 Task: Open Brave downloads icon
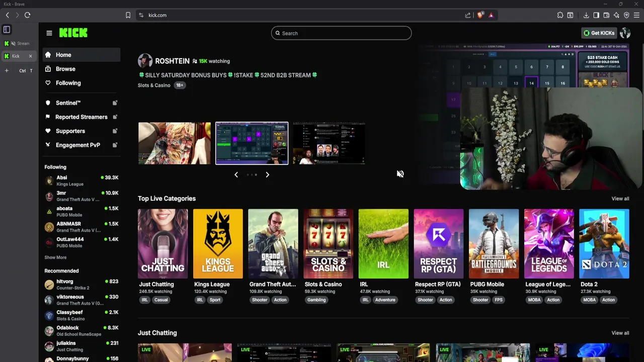586,15
